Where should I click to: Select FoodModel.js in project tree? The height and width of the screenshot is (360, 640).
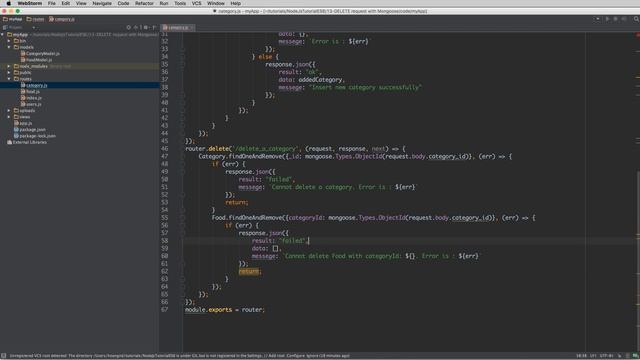coord(36,60)
